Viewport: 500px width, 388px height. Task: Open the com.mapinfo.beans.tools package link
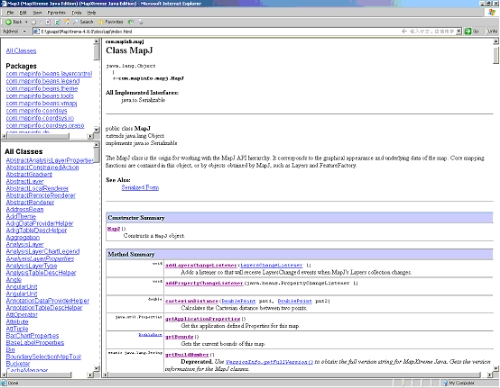[x=40, y=96]
